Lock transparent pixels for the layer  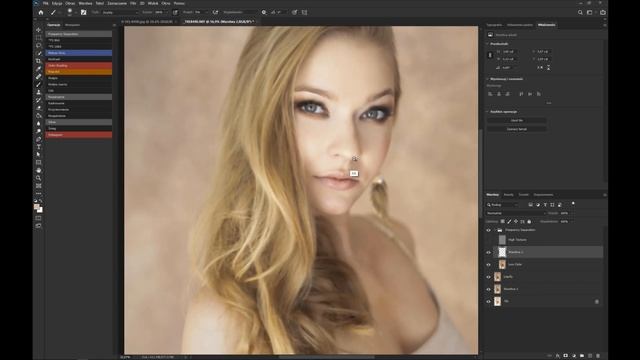(502, 222)
